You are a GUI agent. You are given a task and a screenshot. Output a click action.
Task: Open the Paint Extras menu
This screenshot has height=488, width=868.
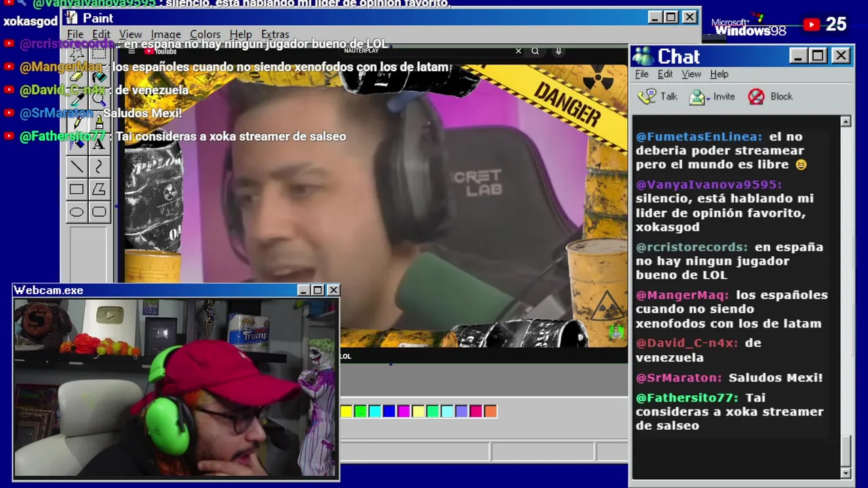(x=275, y=34)
